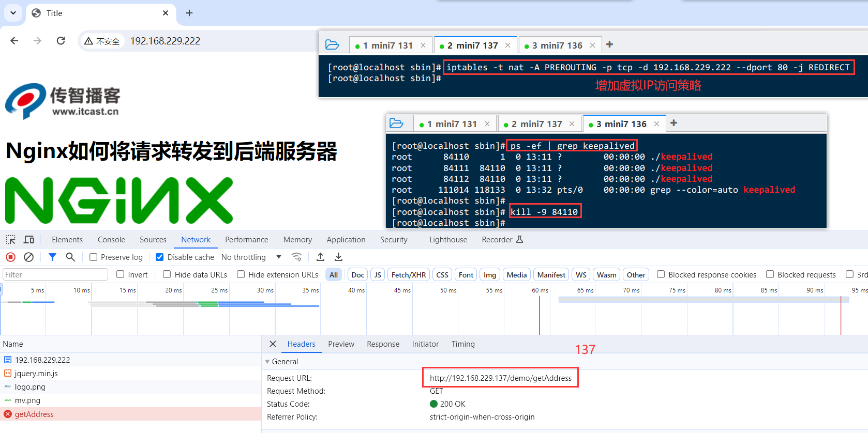This screenshot has width=868, height=433.
Task: Show the Initiator tab of the request
Action: click(x=425, y=344)
